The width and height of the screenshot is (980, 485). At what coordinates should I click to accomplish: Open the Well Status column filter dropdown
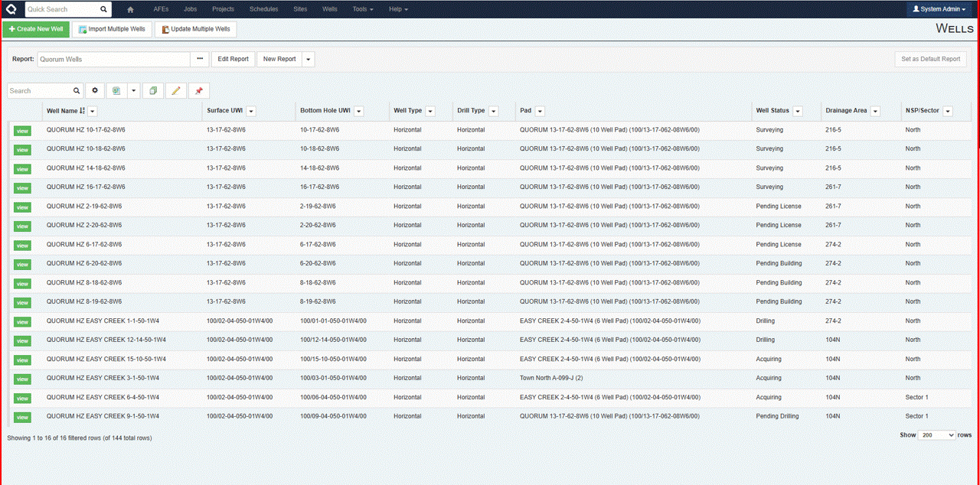coord(798,111)
